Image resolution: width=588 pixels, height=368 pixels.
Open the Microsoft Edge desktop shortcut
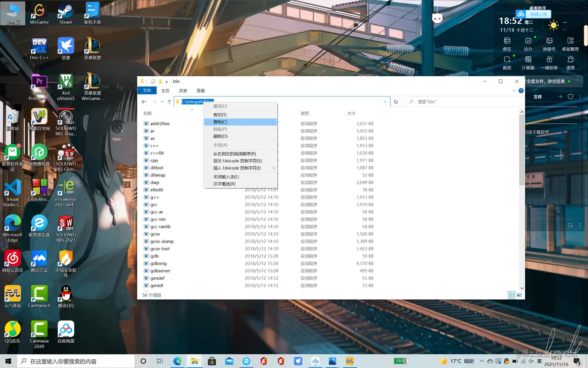(12, 228)
